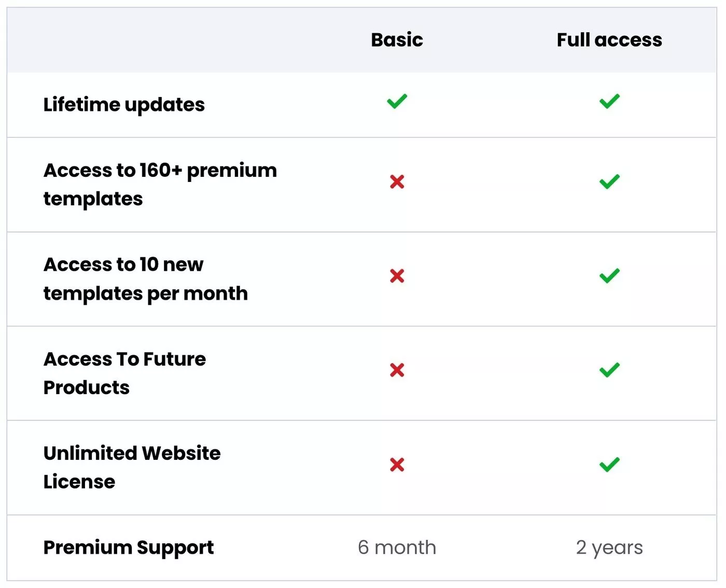Click the Access to 10 new templates label

(146, 279)
